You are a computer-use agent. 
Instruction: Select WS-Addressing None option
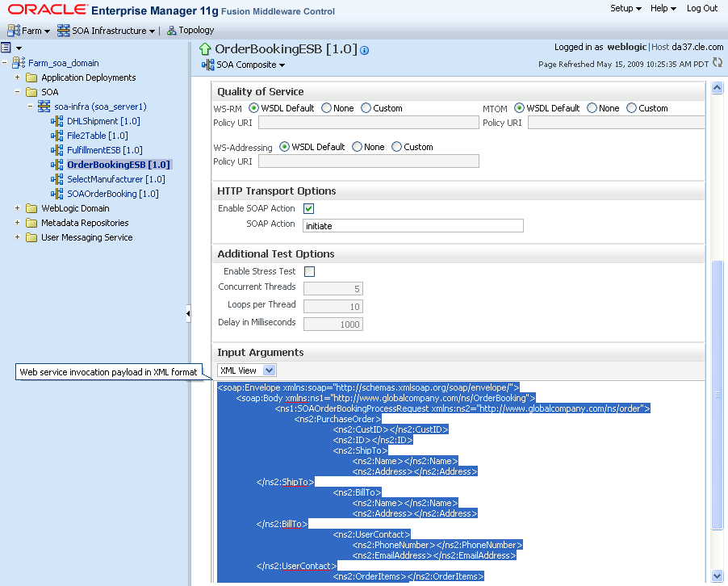(x=357, y=147)
